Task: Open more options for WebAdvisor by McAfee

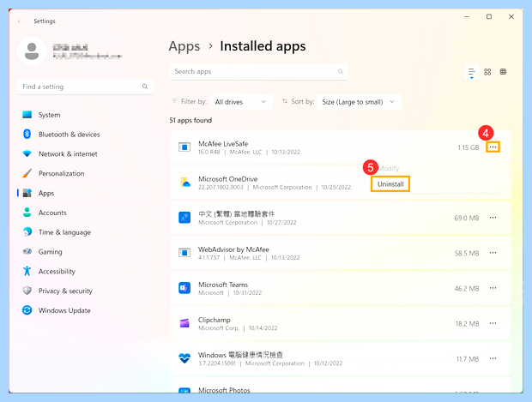Action: (493, 253)
